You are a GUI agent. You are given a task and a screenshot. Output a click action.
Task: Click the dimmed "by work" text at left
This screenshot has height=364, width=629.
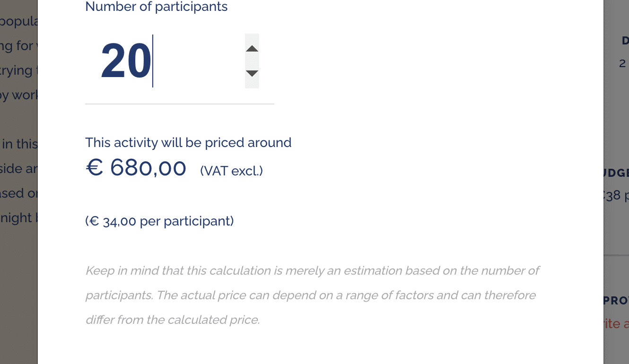click(x=19, y=95)
